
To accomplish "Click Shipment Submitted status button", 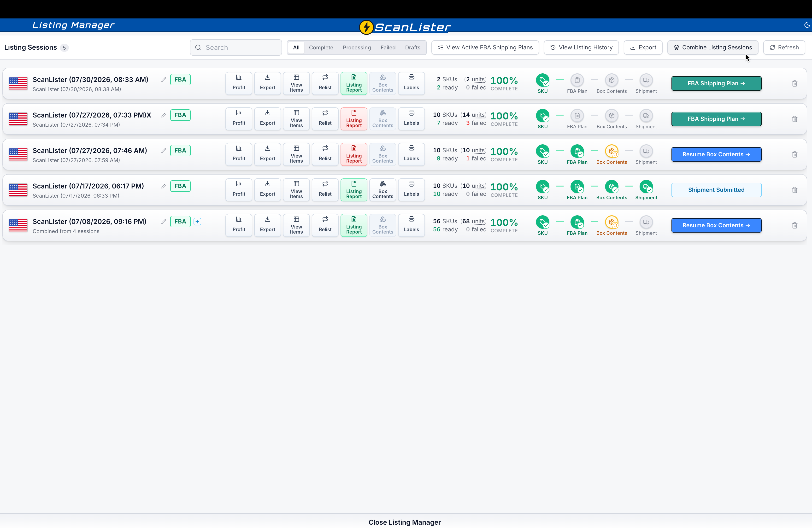I will 716,190.
